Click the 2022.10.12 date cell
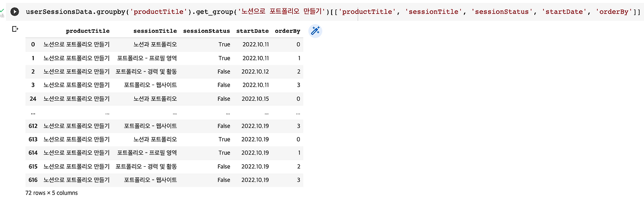This screenshot has width=644, height=199. (x=256, y=72)
